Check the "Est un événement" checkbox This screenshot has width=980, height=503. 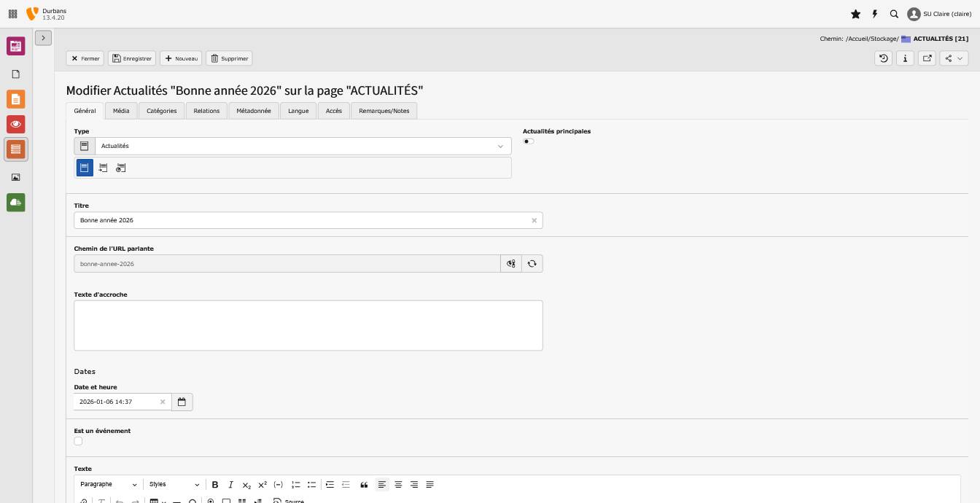point(78,441)
